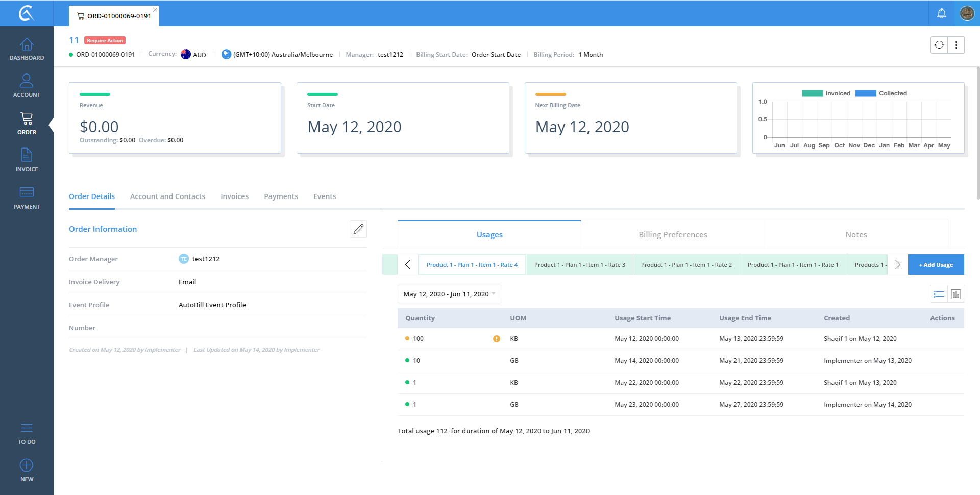Refresh the order page
980x495 pixels.
point(939,45)
